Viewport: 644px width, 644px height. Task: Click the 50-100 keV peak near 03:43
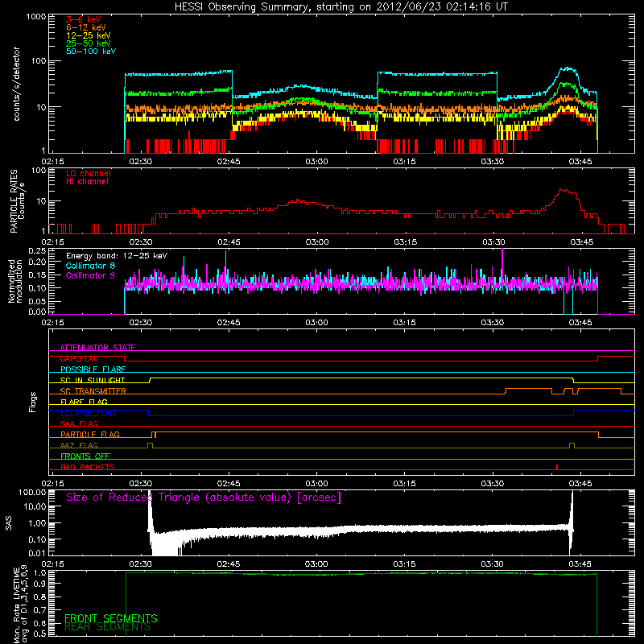[568, 69]
